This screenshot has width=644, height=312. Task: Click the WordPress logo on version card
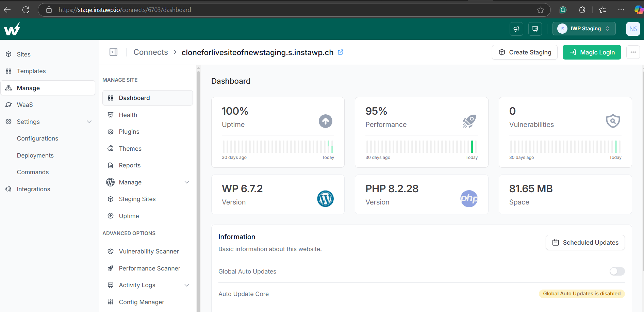click(326, 199)
